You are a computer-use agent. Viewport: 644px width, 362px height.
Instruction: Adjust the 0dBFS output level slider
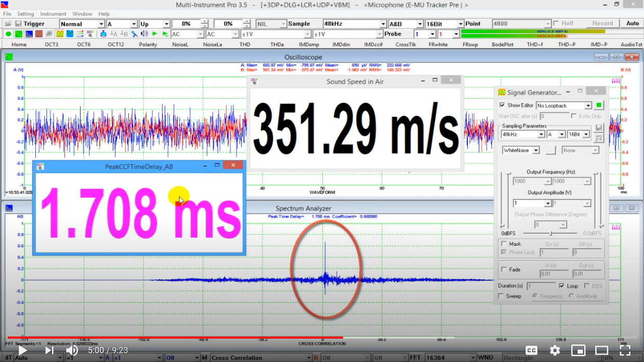[x=551, y=234]
